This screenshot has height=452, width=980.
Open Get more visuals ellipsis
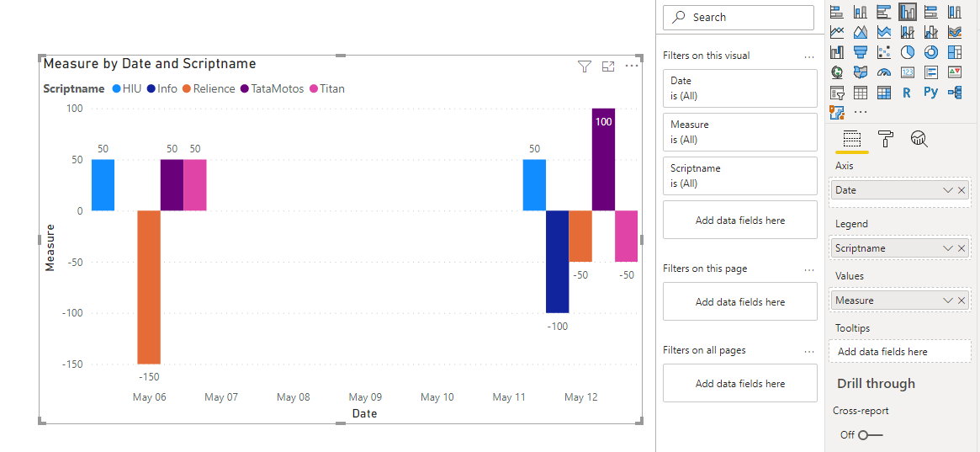pyautogui.click(x=861, y=113)
